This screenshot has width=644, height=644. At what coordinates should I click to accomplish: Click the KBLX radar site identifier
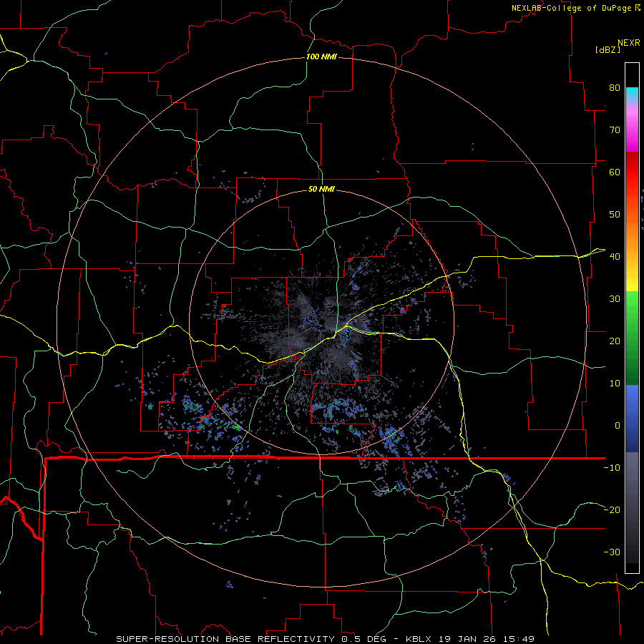click(x=419, y=639)
